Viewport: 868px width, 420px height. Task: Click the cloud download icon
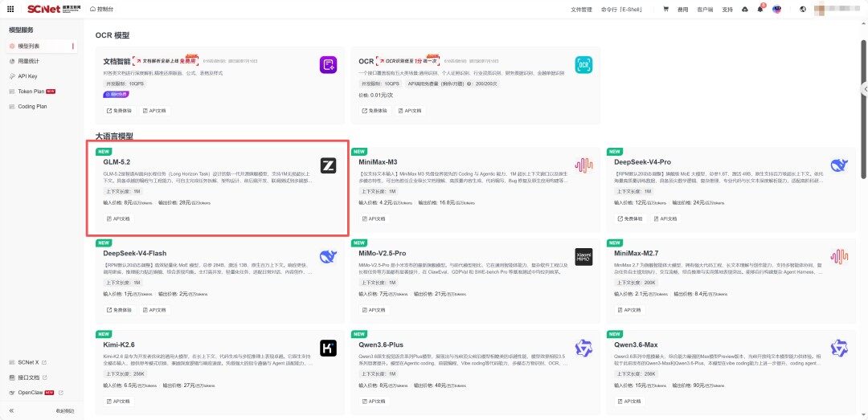pyautogui.click(x=744, y=10)
